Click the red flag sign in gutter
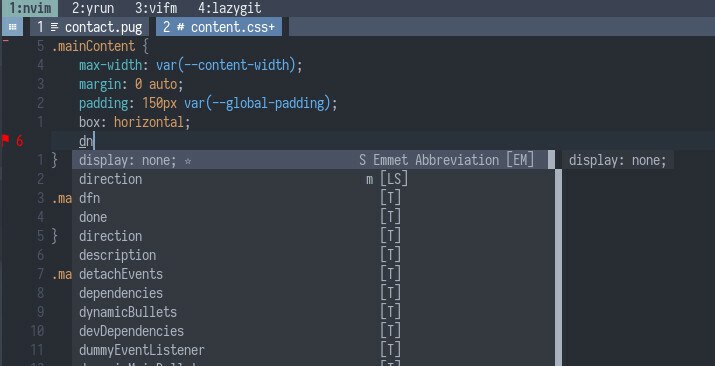This screenshot has width=715, height=366. click(x=5, y=140)
